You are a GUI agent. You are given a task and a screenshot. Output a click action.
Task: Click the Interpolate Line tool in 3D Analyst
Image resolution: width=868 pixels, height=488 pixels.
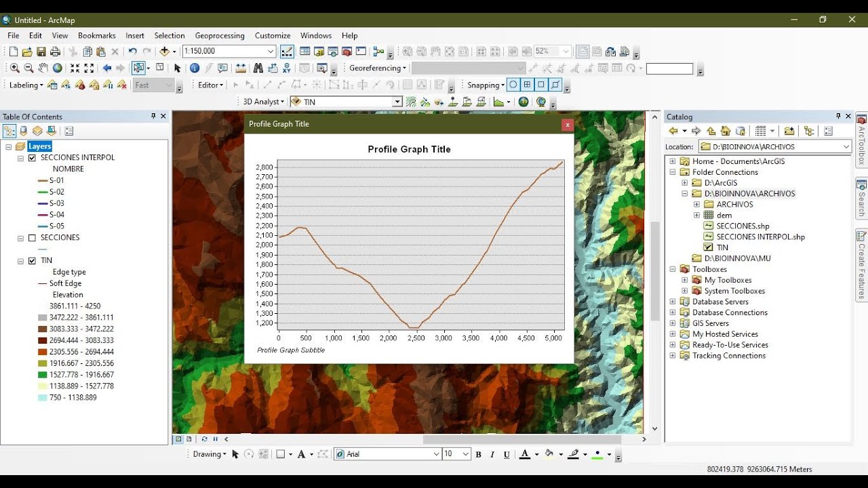click(x=467, y=102)
